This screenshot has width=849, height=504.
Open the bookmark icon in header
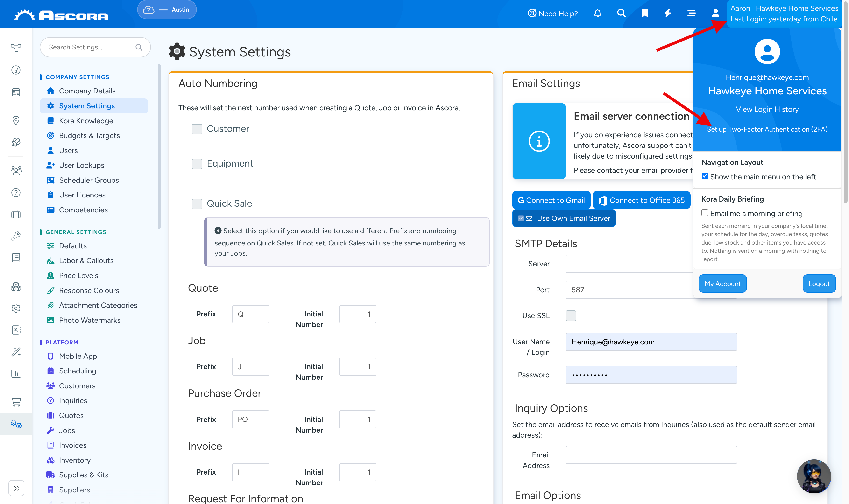[x=644, y=14]
